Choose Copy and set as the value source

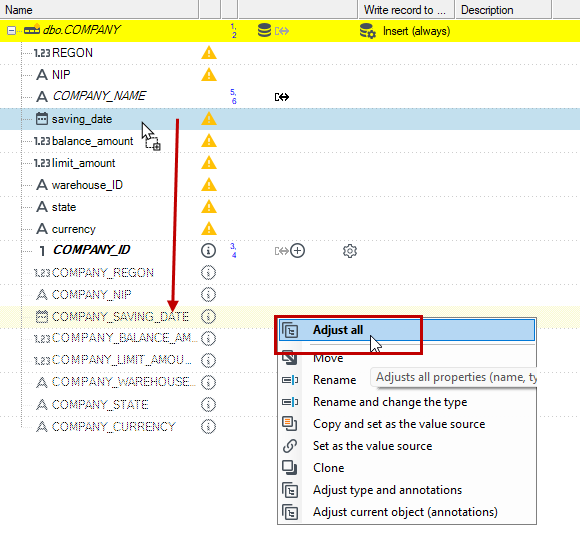pyautogui.click(x=407, y=424)
